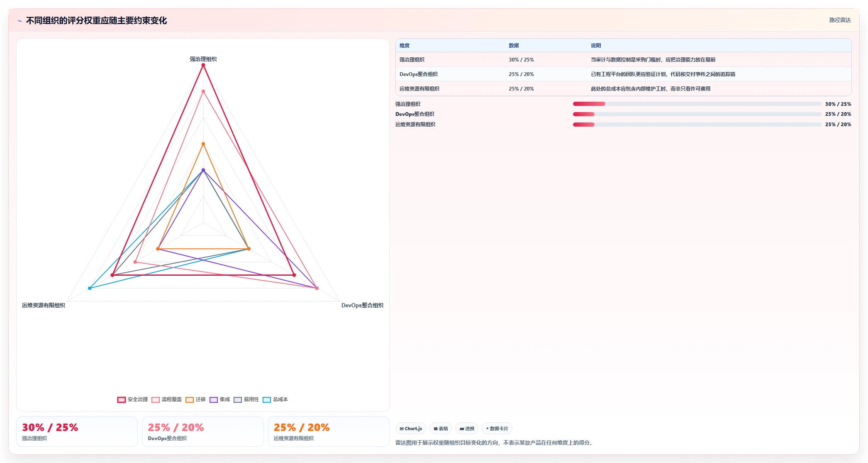Click the small icon before the page title
This screenshot has height=463, width=868.
point(20,21)
